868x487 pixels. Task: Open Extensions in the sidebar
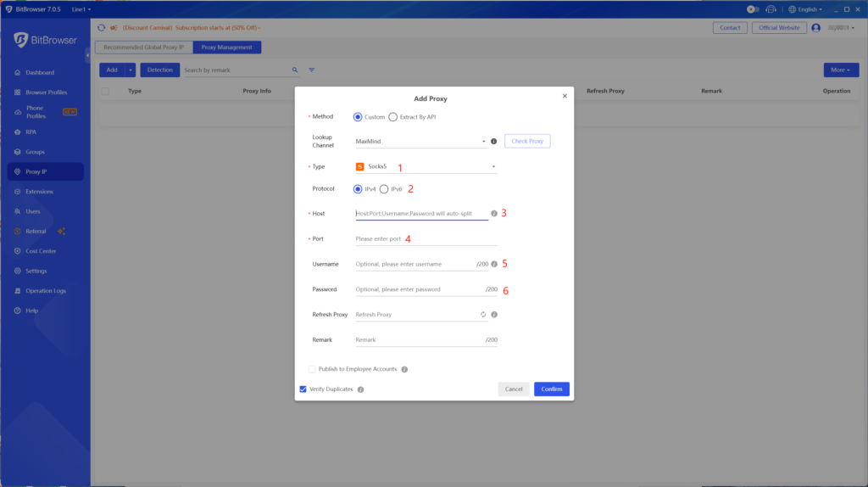tap(39, 192)
